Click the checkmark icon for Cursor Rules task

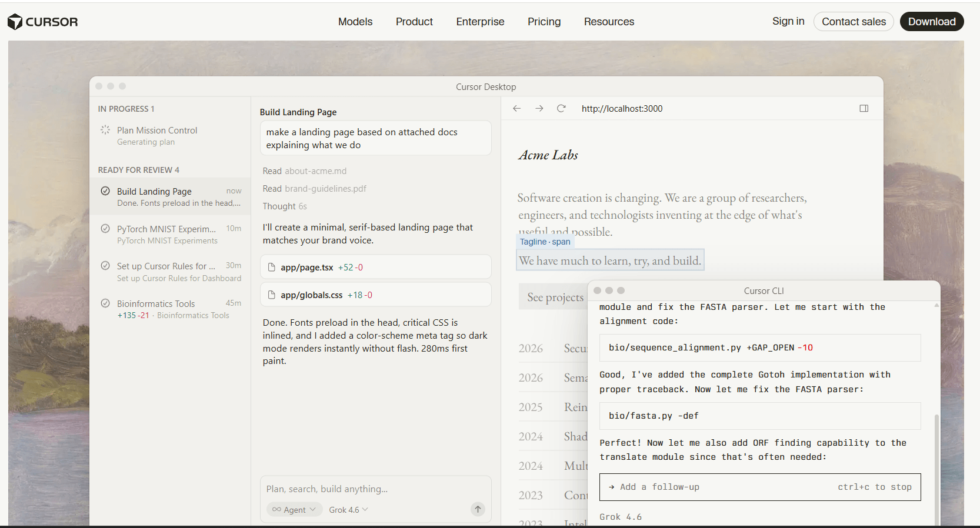[105, 265]
